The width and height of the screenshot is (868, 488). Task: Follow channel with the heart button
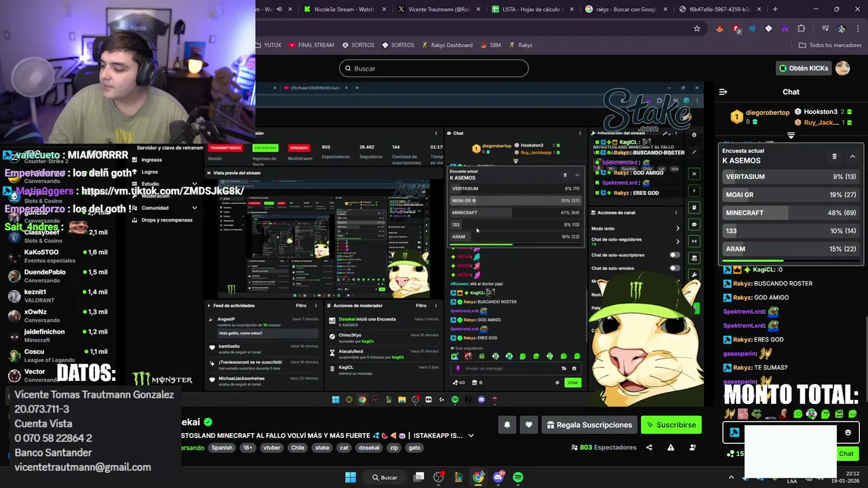coord(529,425)
